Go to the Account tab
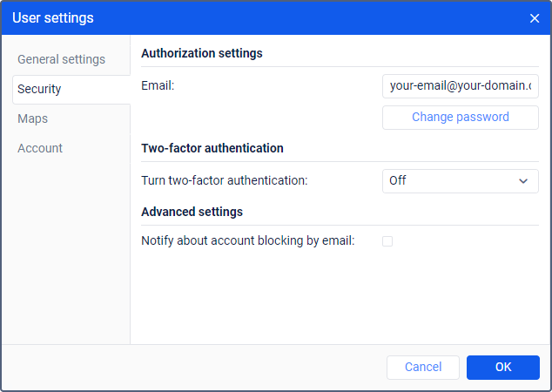552x392 pixels. [x=40, y=148]
